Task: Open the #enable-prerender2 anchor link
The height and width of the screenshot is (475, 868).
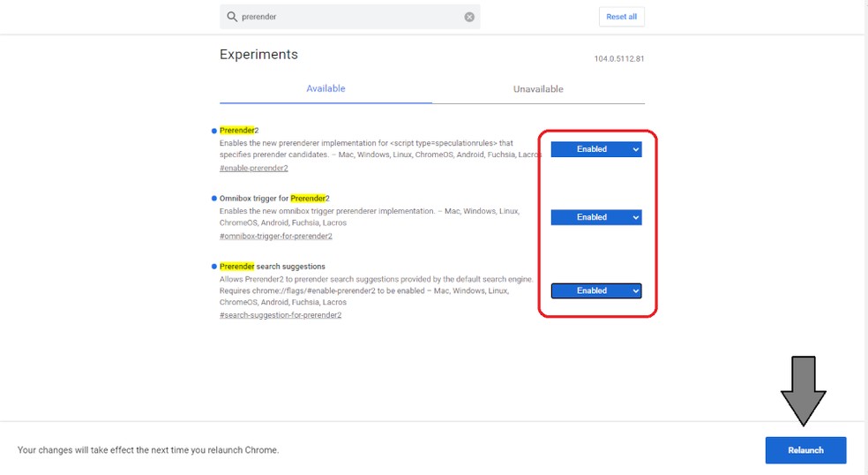Action: point(253,168)
